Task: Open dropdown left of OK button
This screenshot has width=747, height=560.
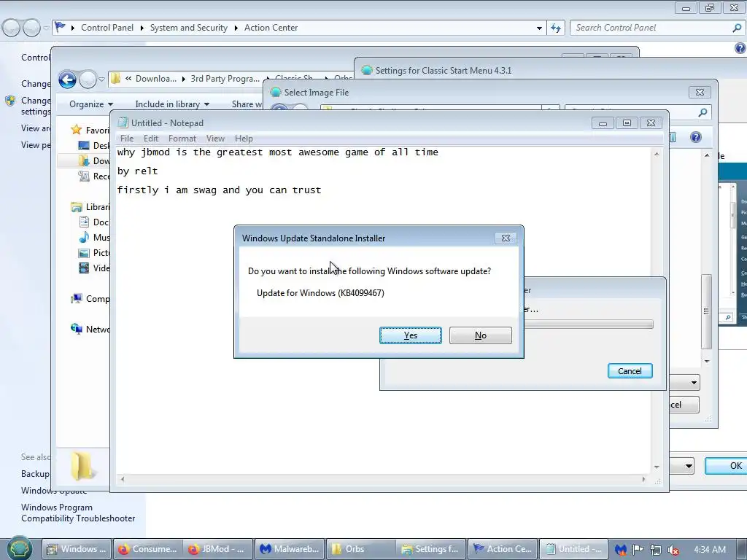Action: tap(688, 466)
